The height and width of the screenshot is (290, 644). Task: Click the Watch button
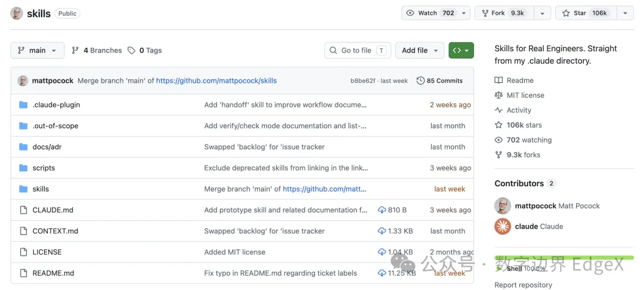coord(429,13)
